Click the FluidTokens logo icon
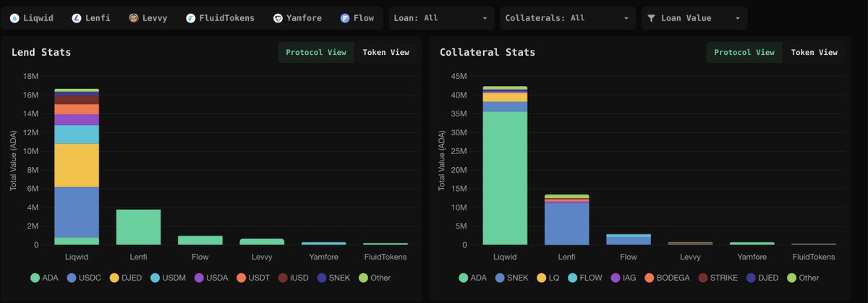The image size is (868, 303). coord(190,18)
